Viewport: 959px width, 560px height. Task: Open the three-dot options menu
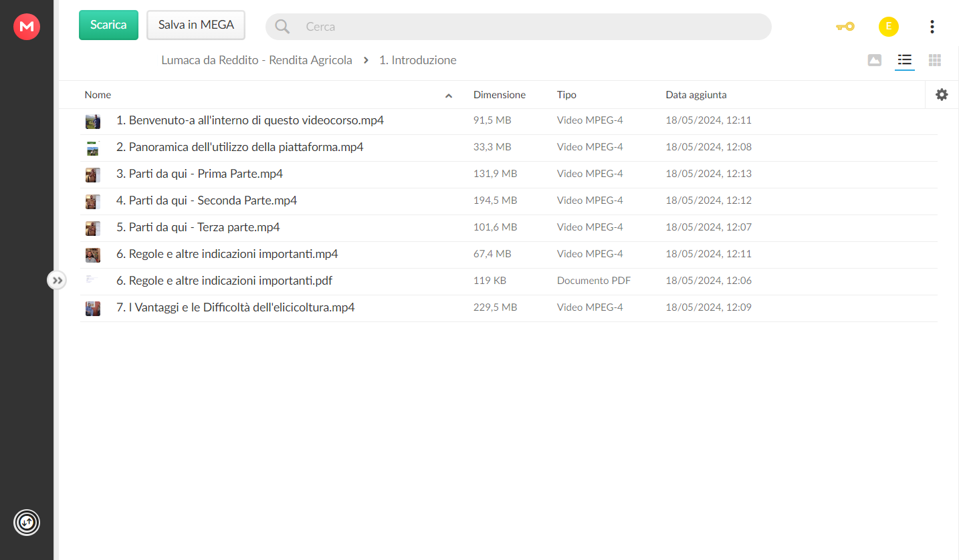pos(932,27)
